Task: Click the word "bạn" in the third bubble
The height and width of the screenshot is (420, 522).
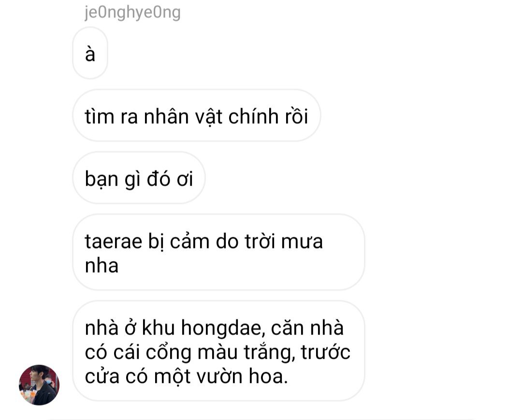Action: (101, 179)
